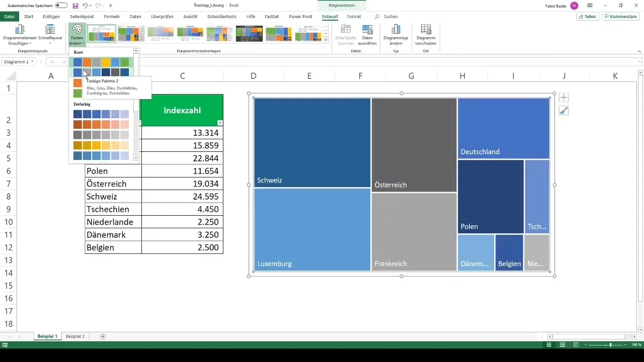Click the Österreich cell in table
644x362 pixels.
[x=113, y=184]
